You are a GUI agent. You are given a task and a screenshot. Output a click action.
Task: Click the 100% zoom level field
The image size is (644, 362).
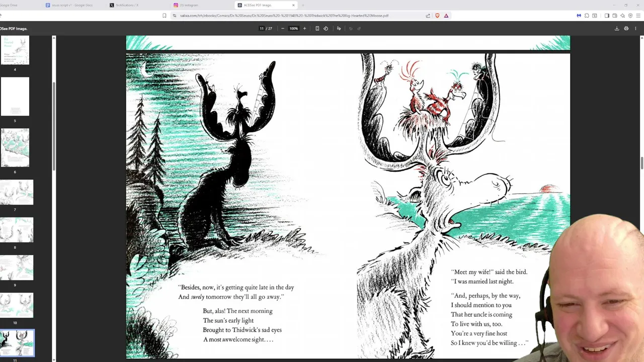pos(293,28)
